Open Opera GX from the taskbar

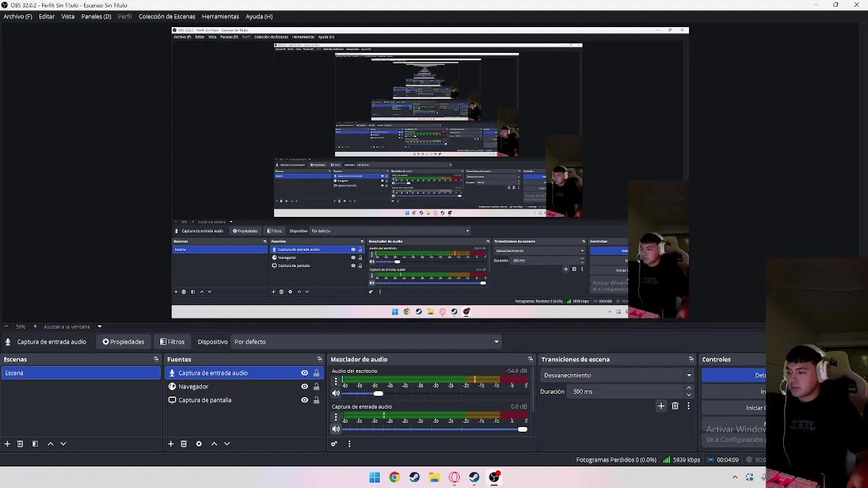point(454,477)
